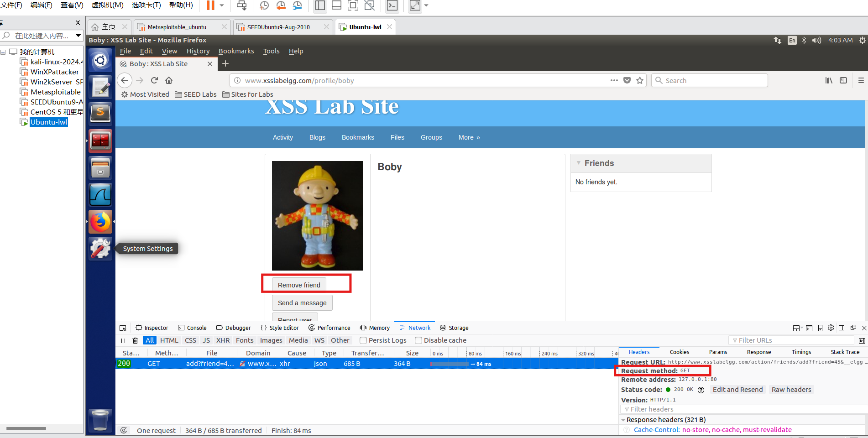This screenshot has height=438, width=868.
Task: Open System Settings in Ubuntu dock
Action: (100, 249)
